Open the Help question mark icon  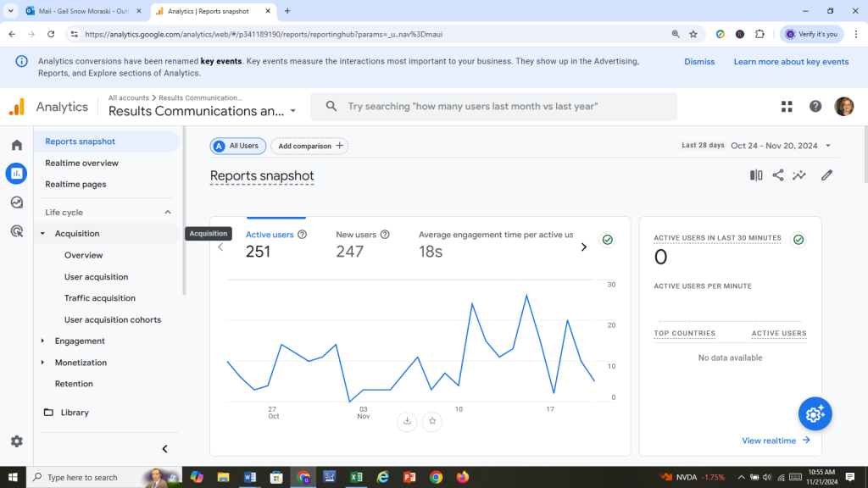[x=815, y=106]
